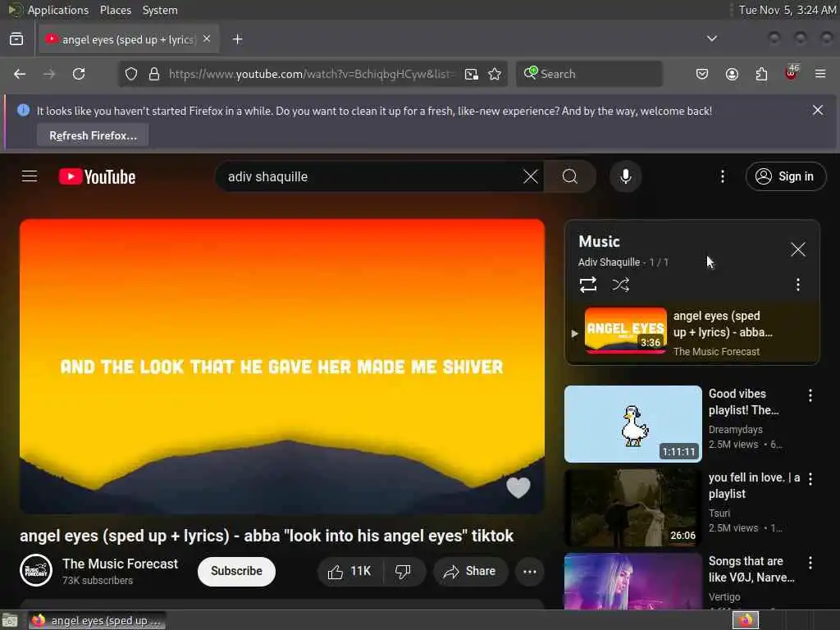This screenshot has width=840, height=630.
Task: Sign in to YouTube
Action: point(785,176)
